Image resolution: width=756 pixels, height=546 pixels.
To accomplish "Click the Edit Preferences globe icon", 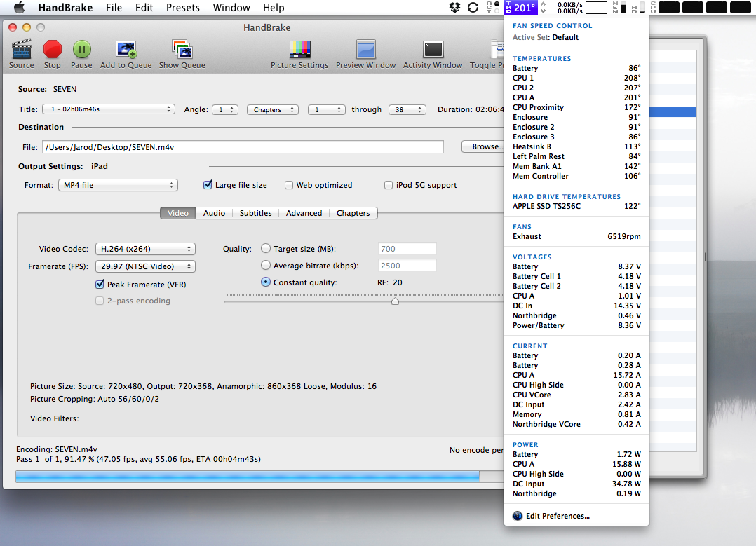I will pyautogui.click(x=518, y=516).
